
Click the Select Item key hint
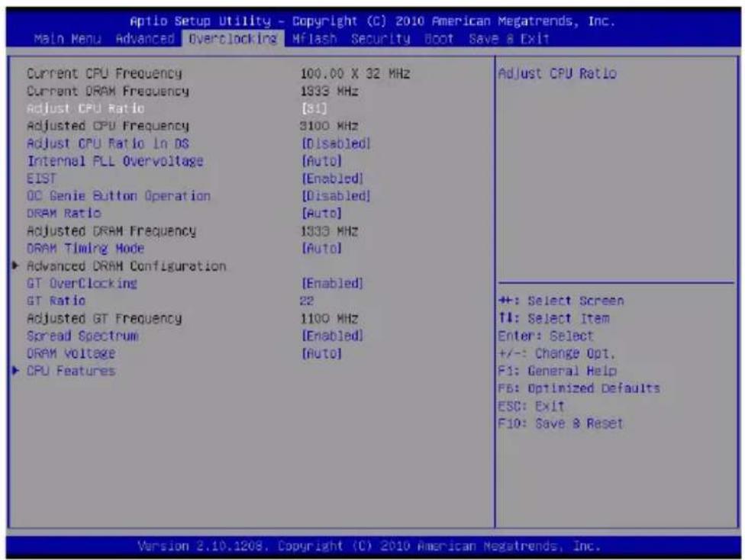coord(553,319)
